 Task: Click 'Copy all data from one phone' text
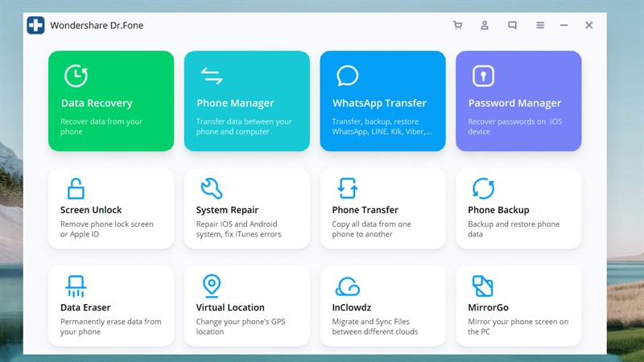371,229
